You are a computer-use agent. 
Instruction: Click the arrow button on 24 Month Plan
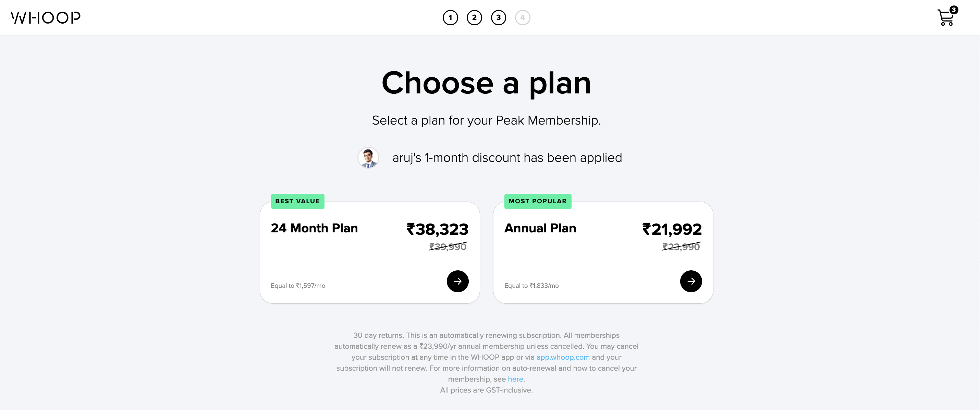coord(457,281)
